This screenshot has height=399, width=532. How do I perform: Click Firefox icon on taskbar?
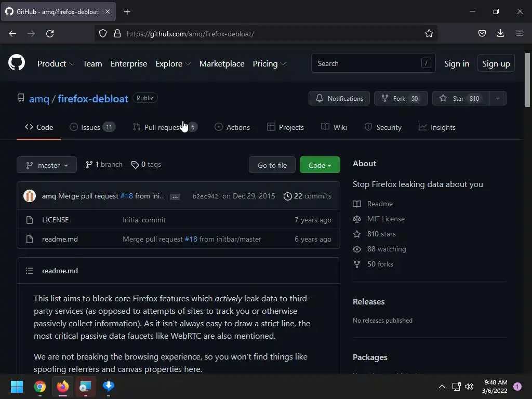pyautogui.click(x=63, y=387)
